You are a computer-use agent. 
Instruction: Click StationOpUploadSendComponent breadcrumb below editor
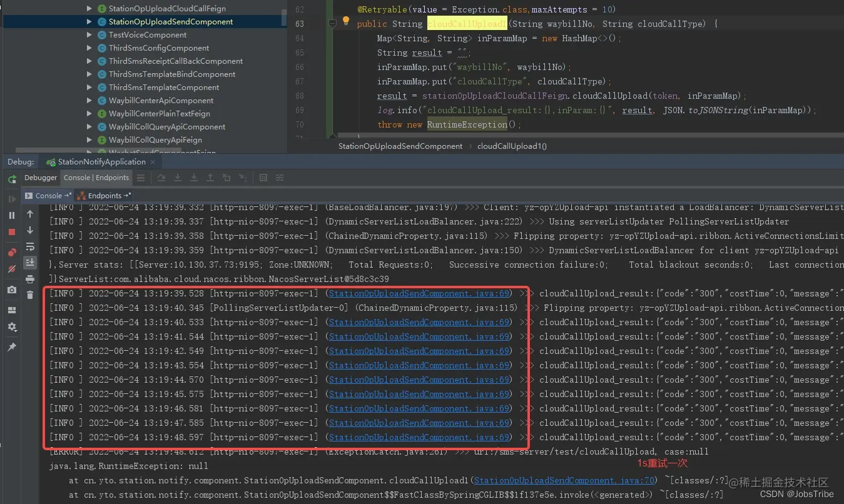[400, 146]
